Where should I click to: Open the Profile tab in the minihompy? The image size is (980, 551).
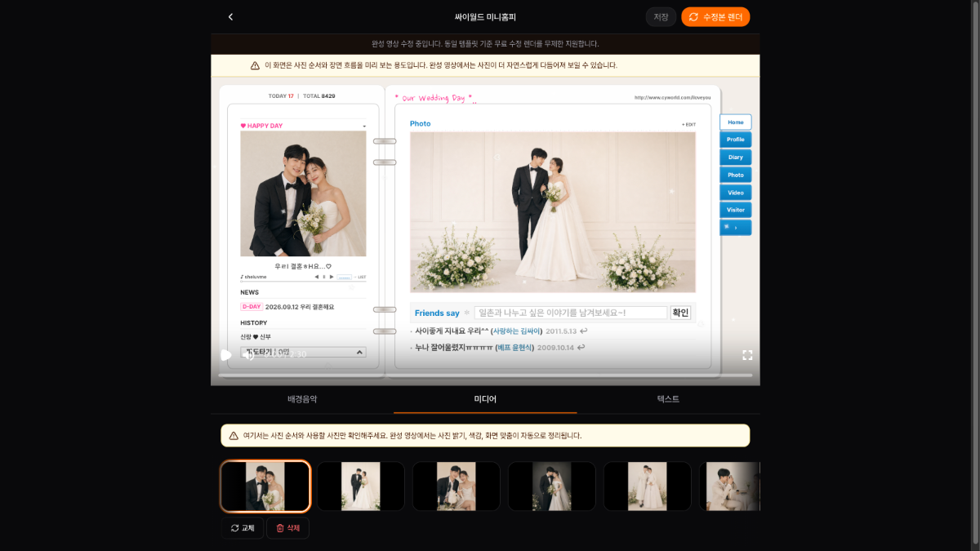[736, 140]
